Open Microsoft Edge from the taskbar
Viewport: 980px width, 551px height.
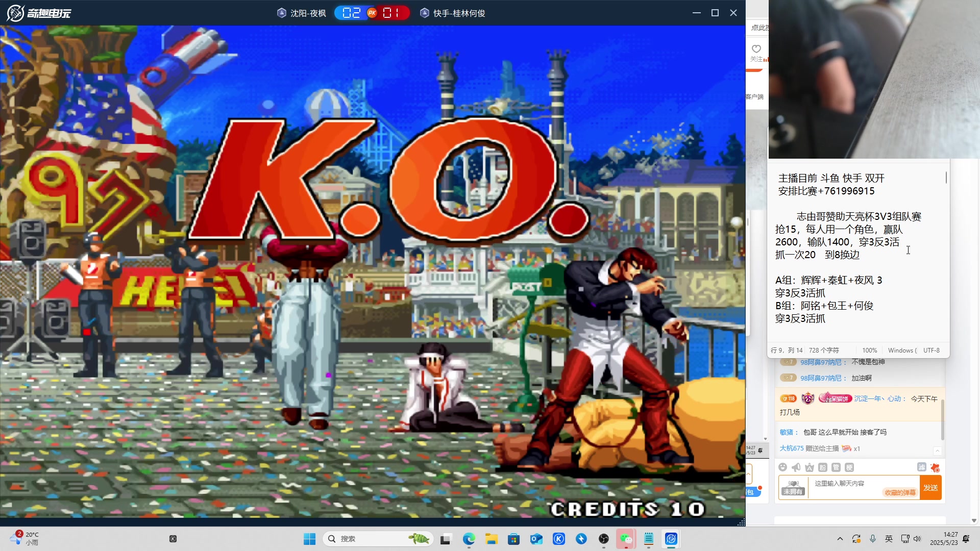click(469, 539)
